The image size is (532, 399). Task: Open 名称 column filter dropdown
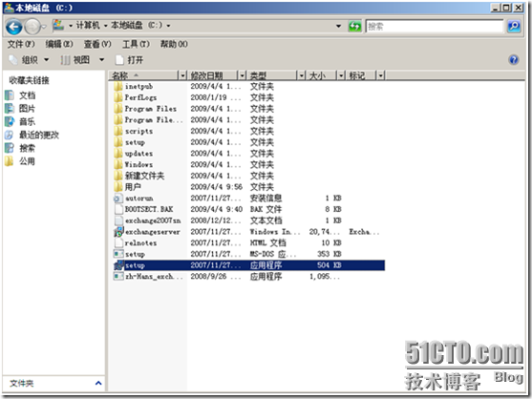(182, 75)
